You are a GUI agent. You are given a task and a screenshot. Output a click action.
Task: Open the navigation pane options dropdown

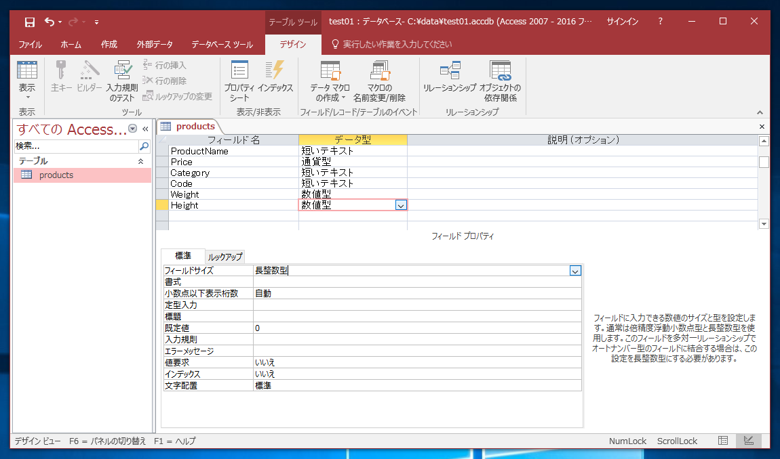(x=133, y=129)
